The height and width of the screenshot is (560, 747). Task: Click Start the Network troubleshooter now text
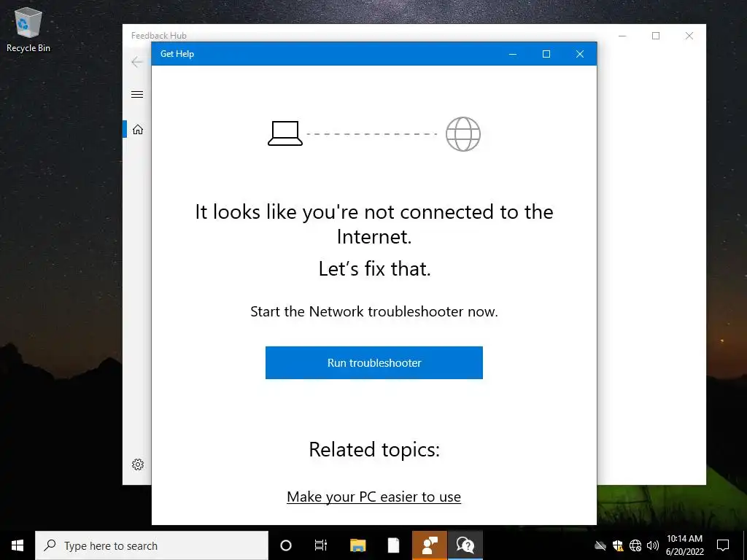(x=374, y=311)
